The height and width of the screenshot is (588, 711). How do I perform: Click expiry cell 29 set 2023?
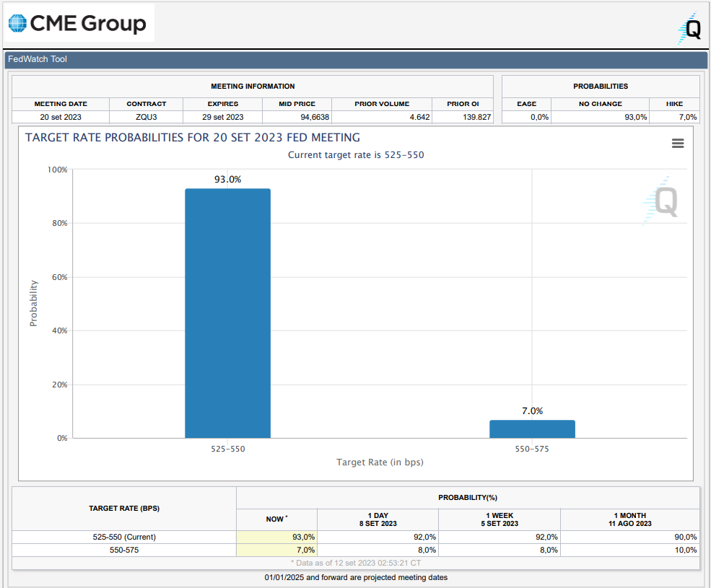[222, 117]
